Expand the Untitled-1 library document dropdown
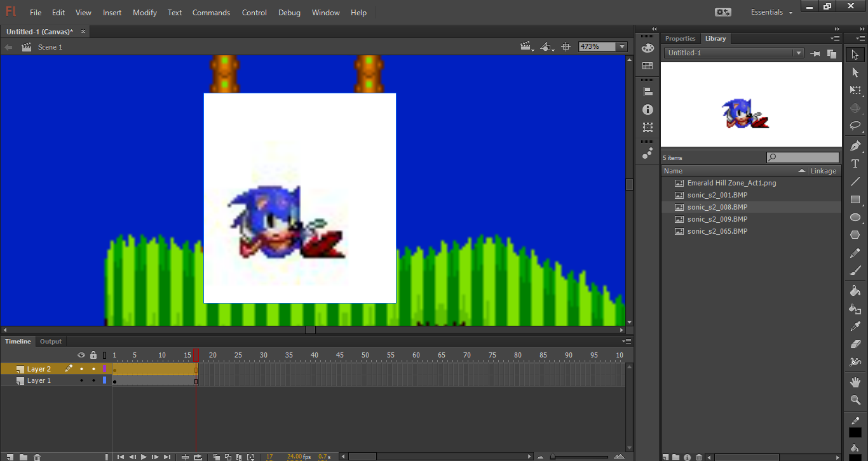The width and height of the screenshot is (868, 461). [x=799, y=53]
